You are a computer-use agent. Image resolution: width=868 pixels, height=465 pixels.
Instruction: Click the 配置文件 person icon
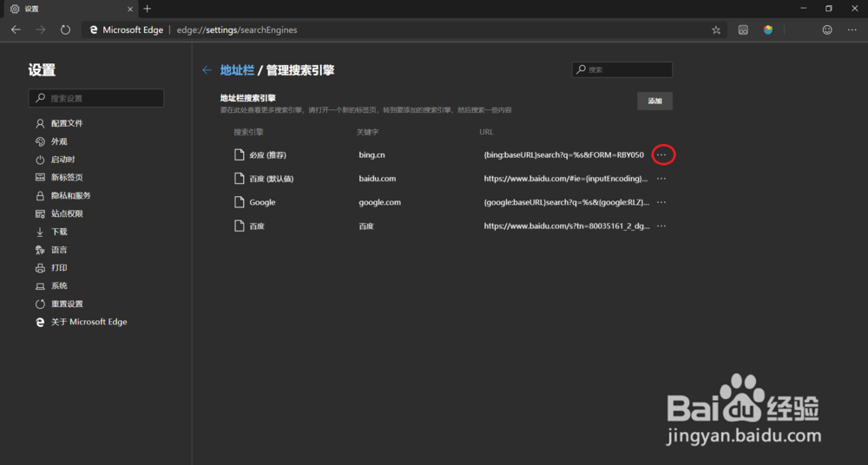pos(40,123)
